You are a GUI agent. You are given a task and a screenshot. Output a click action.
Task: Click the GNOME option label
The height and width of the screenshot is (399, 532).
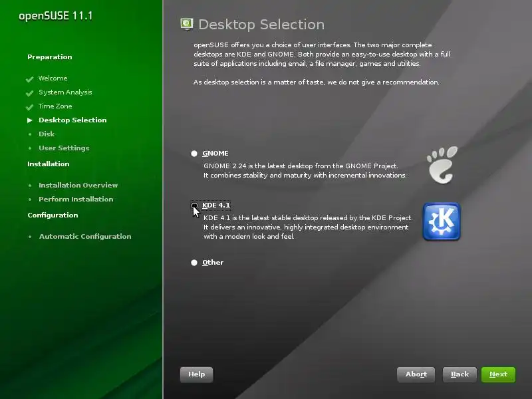tap(215, 154)
